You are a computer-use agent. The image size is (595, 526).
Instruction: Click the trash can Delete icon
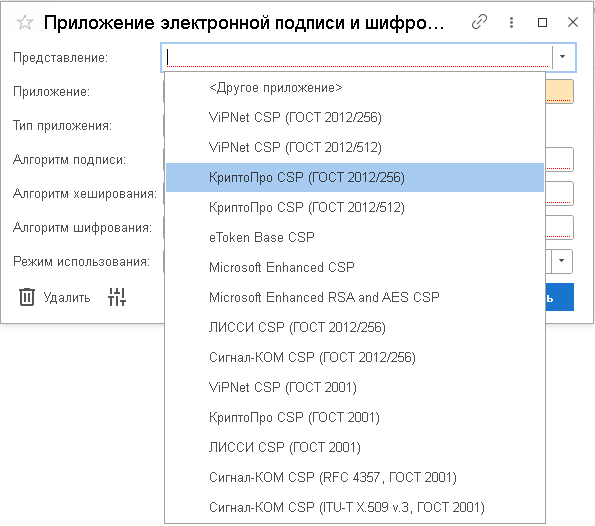pyautogui.click(x=27, y=297)
